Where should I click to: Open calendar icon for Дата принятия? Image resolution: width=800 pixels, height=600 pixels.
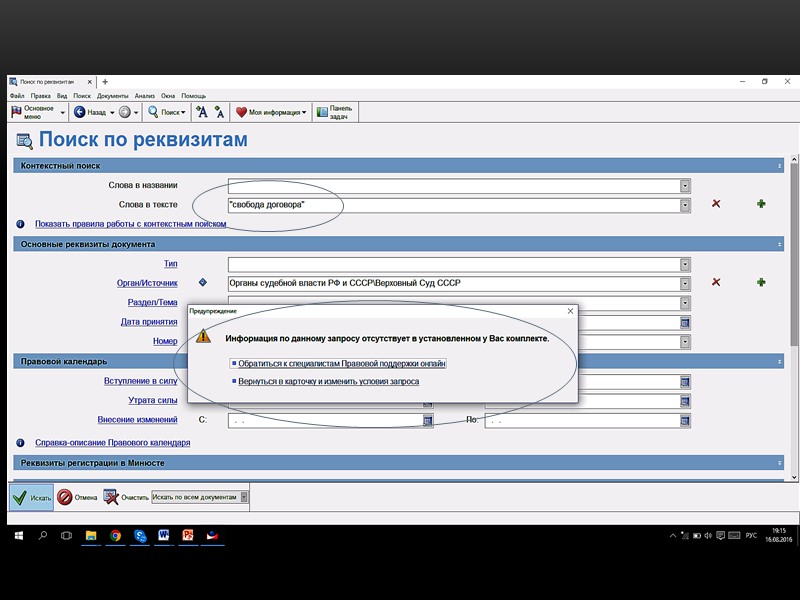tap(685, 322)
